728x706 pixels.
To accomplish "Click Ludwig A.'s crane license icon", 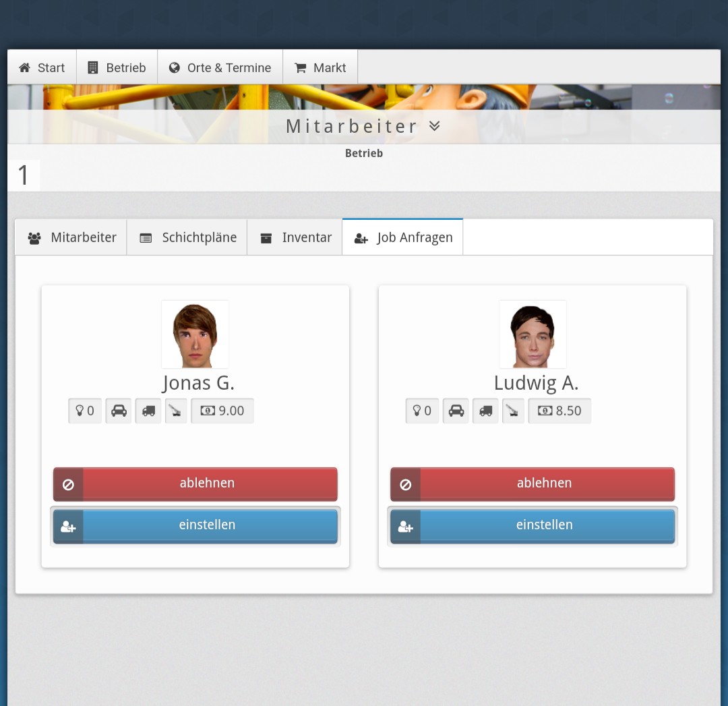I will [513, 411].
